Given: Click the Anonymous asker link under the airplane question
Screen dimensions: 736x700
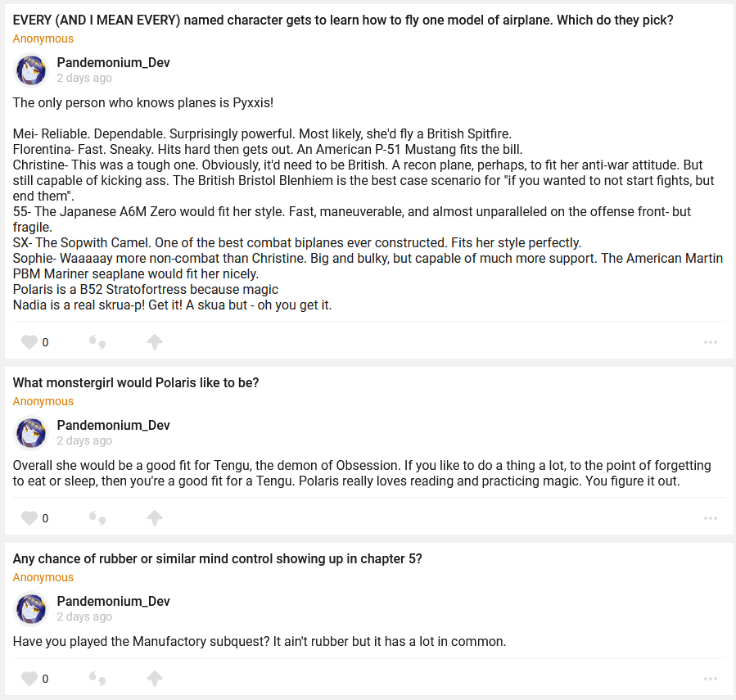Looking at the screenshot, I should click(x=43, y=38).
